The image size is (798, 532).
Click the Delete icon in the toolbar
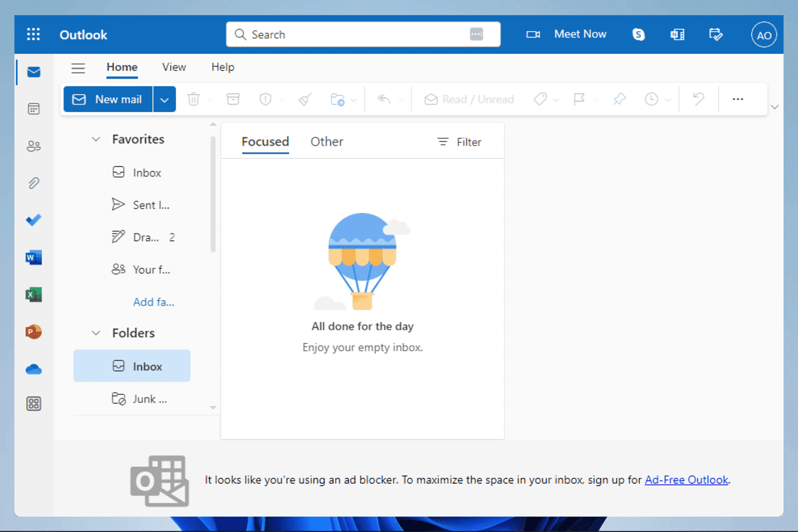pos(193,99)
